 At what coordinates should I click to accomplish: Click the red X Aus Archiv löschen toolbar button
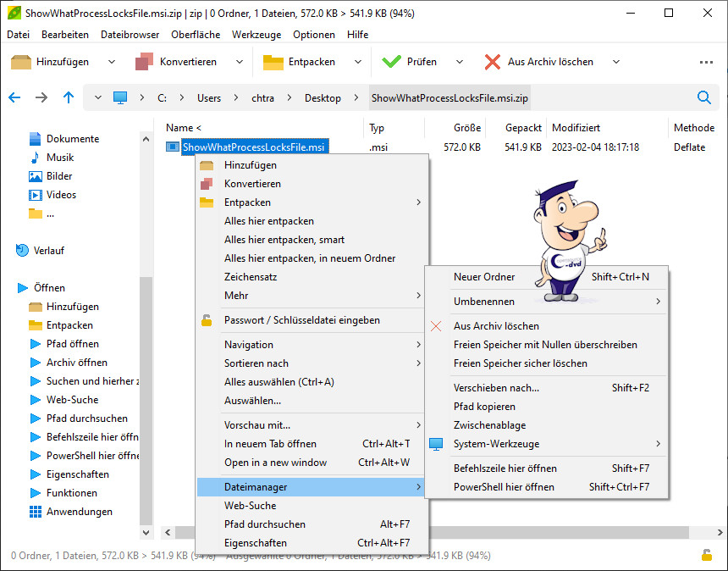493,62
